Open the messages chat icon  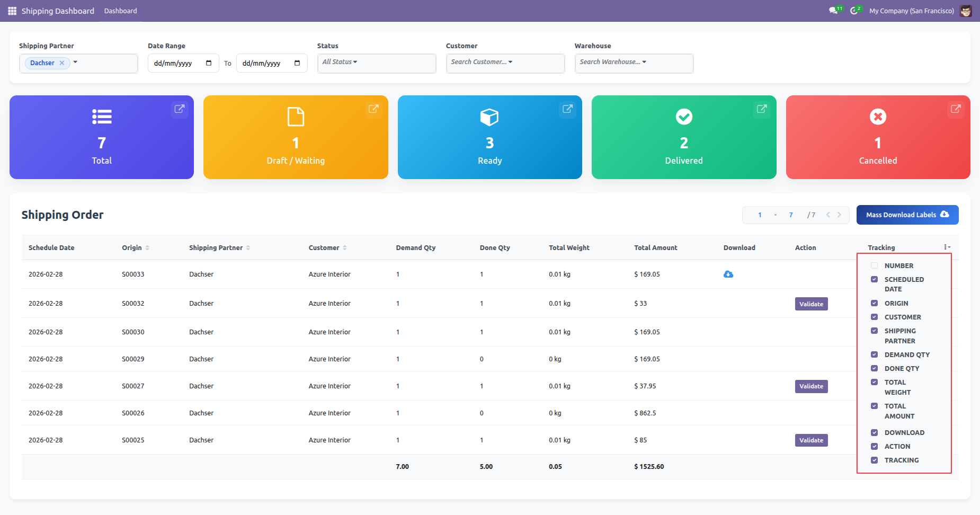[x=833, y=11]
